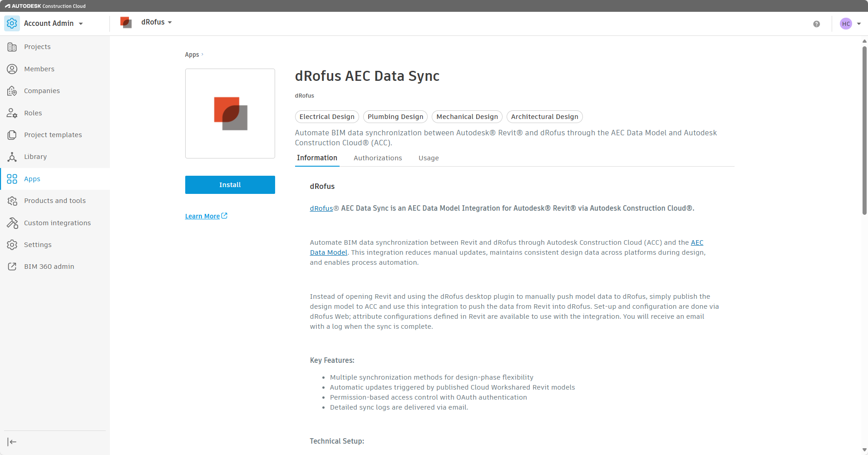Screen dimensions: 868x455
Task: Open the Library icon
Action: (x=12, y=157)
